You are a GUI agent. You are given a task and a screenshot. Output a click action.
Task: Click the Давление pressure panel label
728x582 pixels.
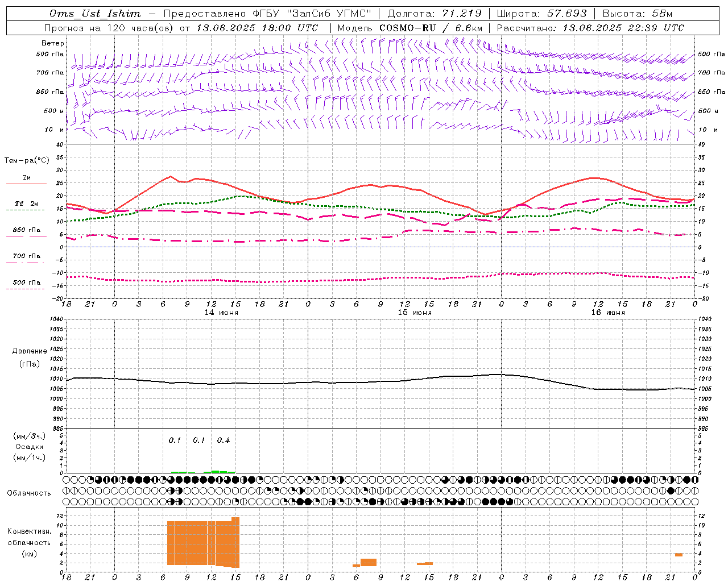(30, 351)
